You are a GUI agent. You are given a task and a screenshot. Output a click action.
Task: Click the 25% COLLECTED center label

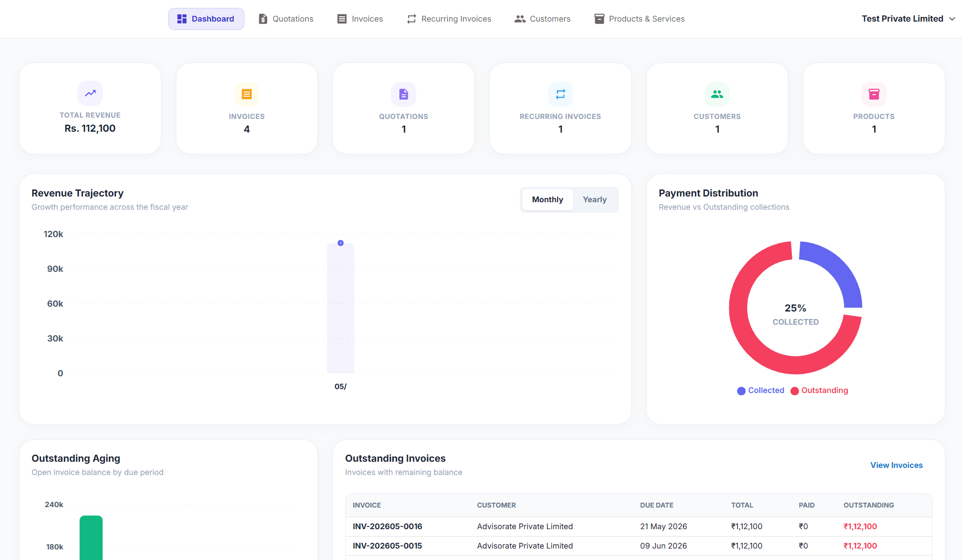pos(796,315)
